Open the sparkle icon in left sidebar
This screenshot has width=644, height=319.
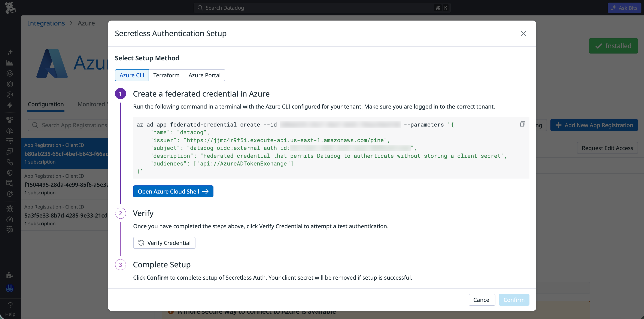[x=10, y=52]
